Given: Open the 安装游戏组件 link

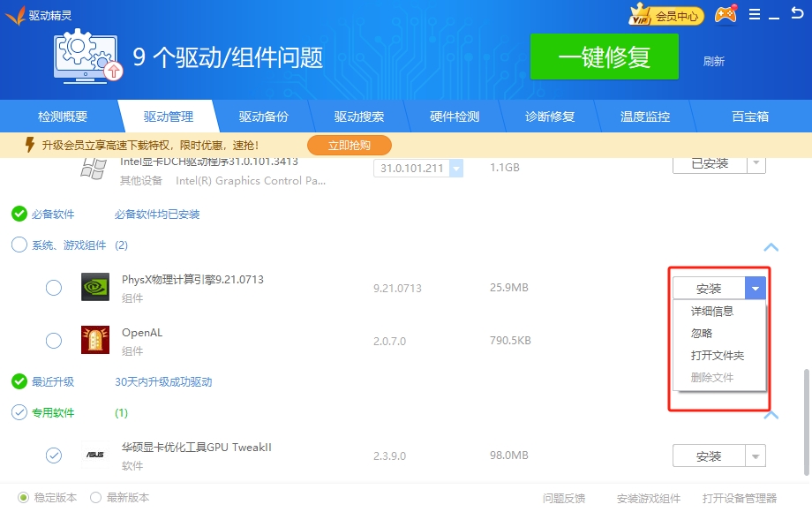Looking at the screenshot, I should point(649,498).
